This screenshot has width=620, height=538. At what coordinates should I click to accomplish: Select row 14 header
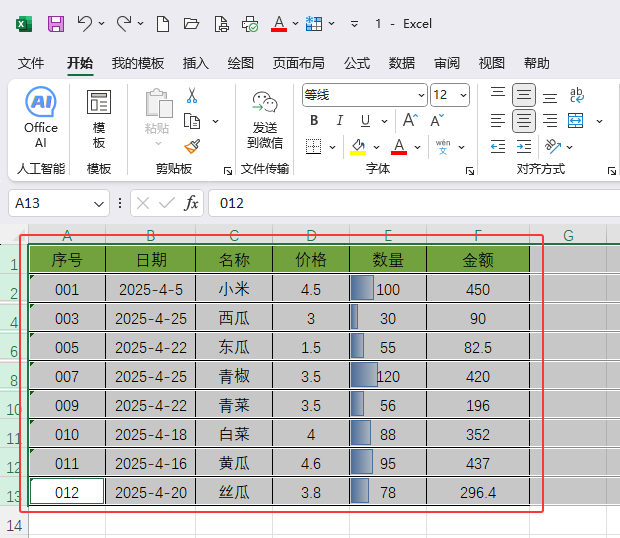14,525
